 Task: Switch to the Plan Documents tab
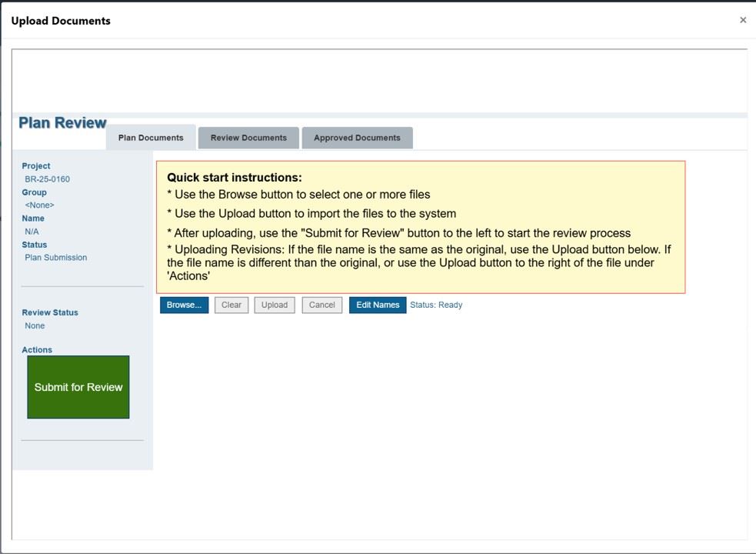(x=151, y=138)
